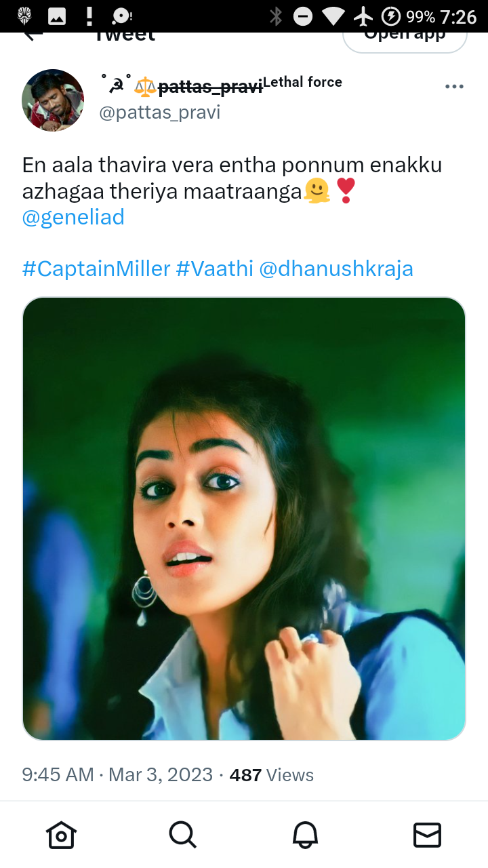Viewport: 488px width, 868px height.
Task: Open Notifications bell icon
Action: [x=305, y=834]
